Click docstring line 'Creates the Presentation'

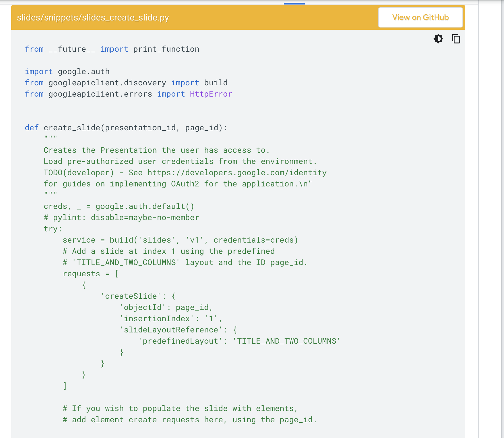click(156, 150)
